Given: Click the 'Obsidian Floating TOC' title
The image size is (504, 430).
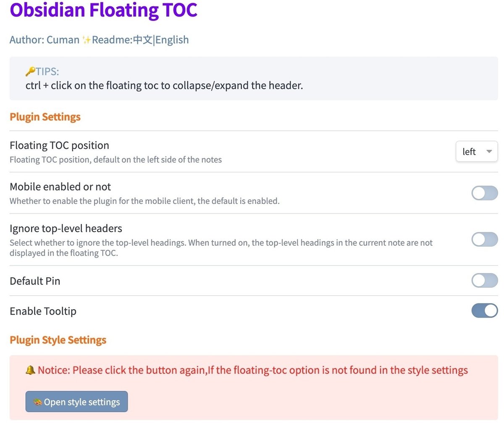Looking at the screenshot, I should pos(103,10).
